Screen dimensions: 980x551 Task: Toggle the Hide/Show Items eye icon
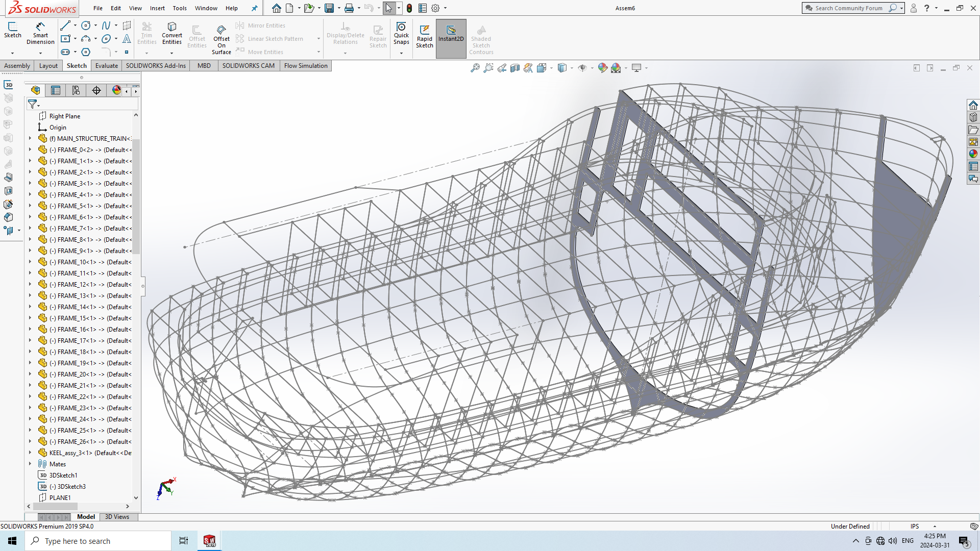582,68
